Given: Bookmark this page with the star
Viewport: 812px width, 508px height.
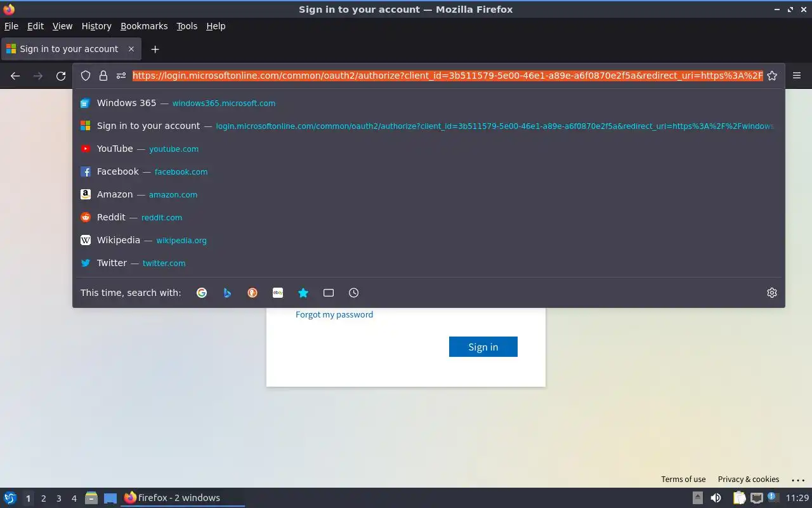Looking at the screenshot, I should pyautogui.click(x=772, y=76).
